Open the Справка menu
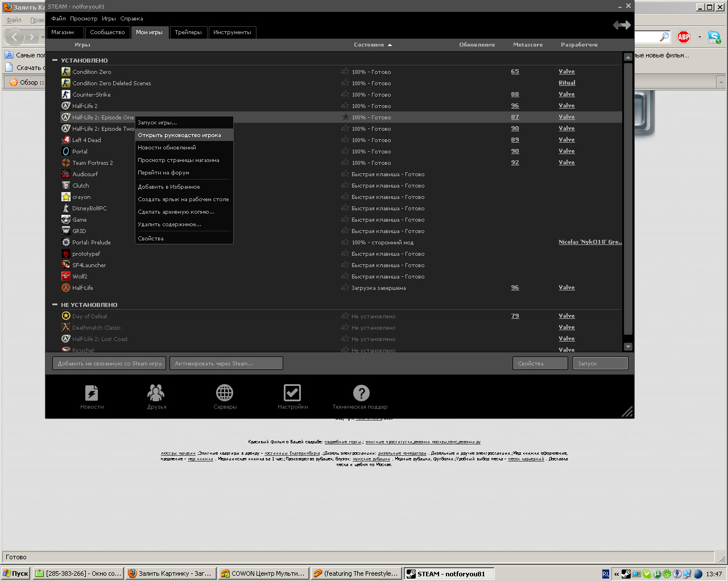The width and height of the screenshot is (728, 582). [x=131, y=19]
